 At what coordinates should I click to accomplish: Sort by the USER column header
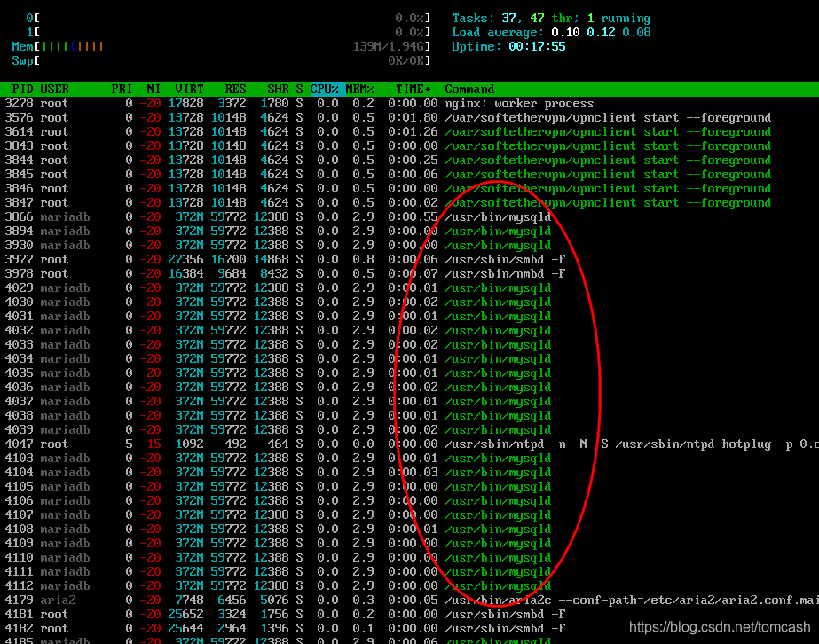click(54, 90)
